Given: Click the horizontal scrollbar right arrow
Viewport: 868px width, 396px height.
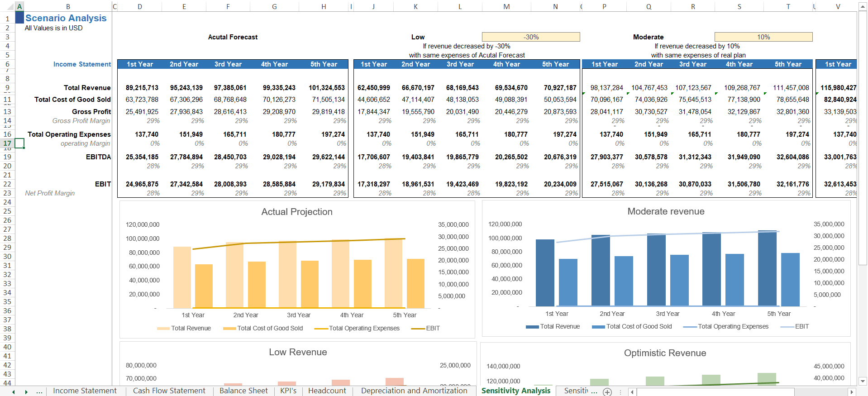Looking at the screenshot, I should tap(852, 392).
